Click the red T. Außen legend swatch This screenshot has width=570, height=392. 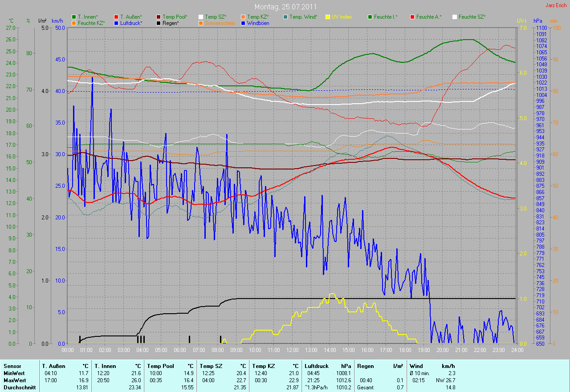point(116,17)
